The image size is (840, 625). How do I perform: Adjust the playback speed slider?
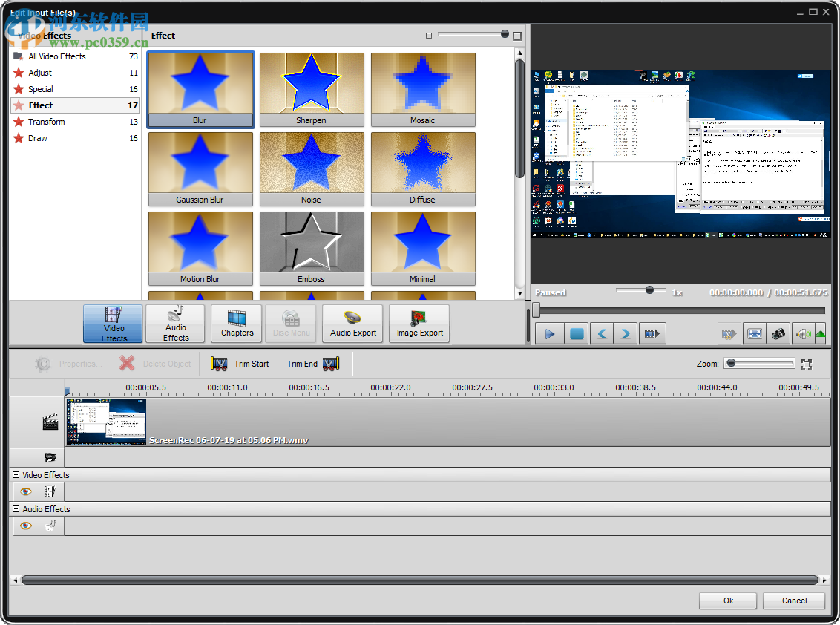point(649,291)
